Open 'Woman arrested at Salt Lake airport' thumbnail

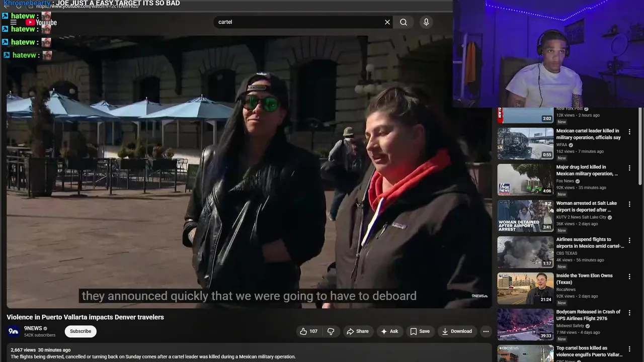(525, 216)
